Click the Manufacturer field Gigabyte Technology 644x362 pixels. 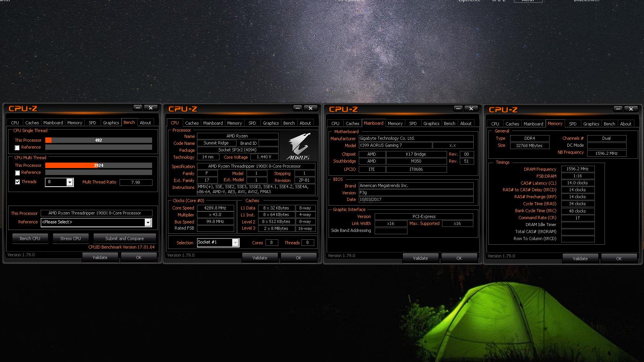(x=416, y=138)
